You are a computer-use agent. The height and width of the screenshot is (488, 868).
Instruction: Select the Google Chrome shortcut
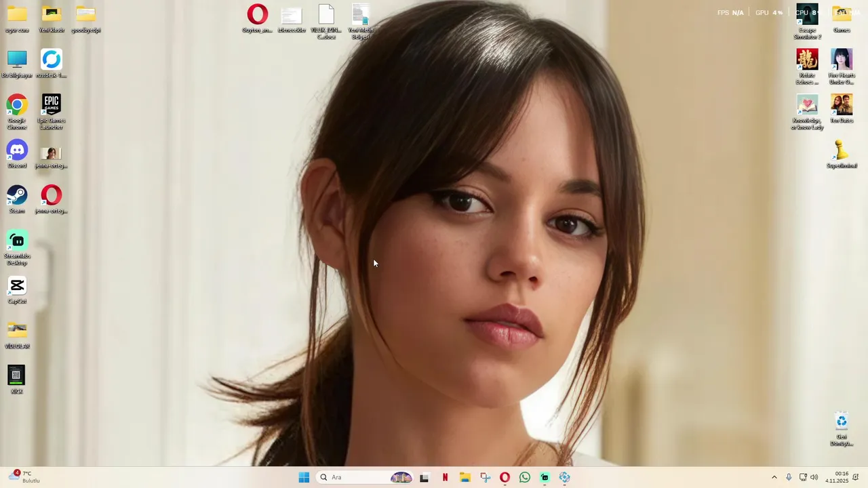17,112
